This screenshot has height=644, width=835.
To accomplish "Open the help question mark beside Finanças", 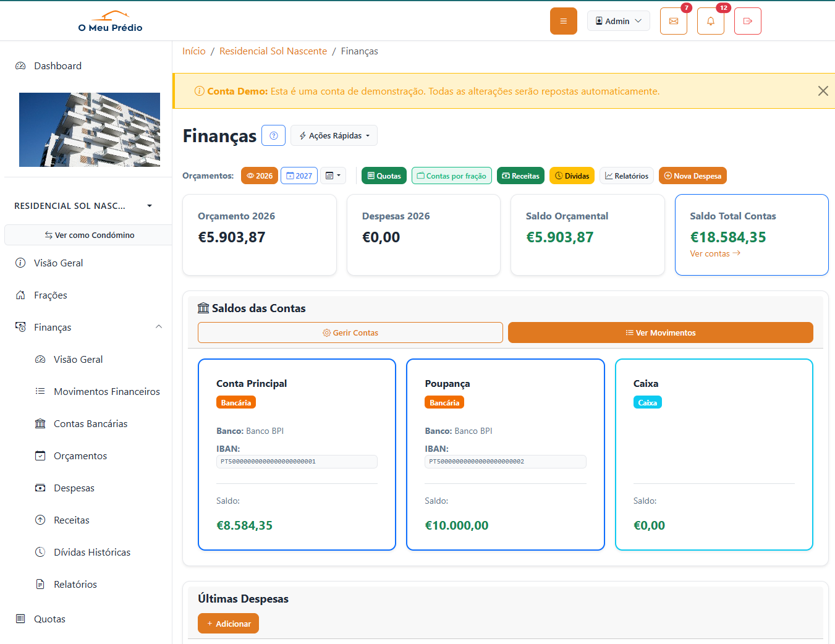I will (273, 135).
